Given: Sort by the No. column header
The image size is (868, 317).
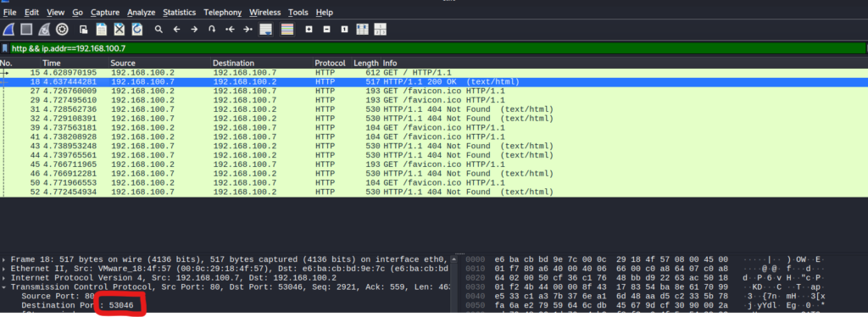Looking at the screenshot, I should click(x=20, y=63).
